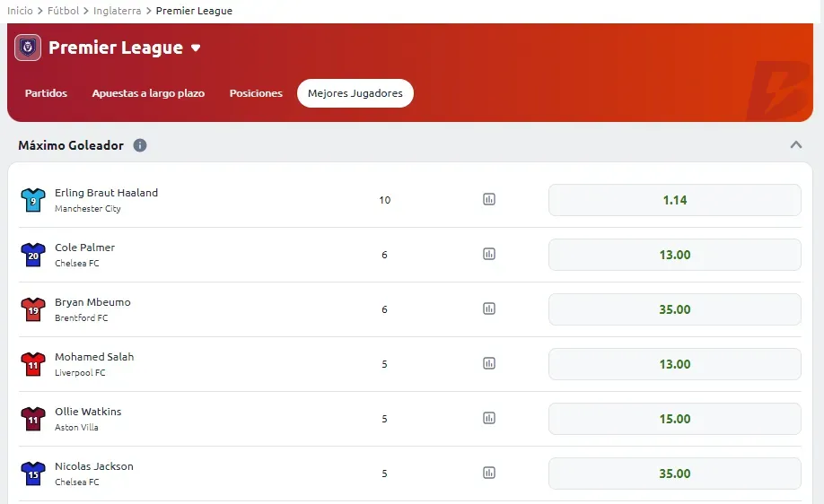Open the Apuestas a largo plazo tab

[x=148, y=93]
